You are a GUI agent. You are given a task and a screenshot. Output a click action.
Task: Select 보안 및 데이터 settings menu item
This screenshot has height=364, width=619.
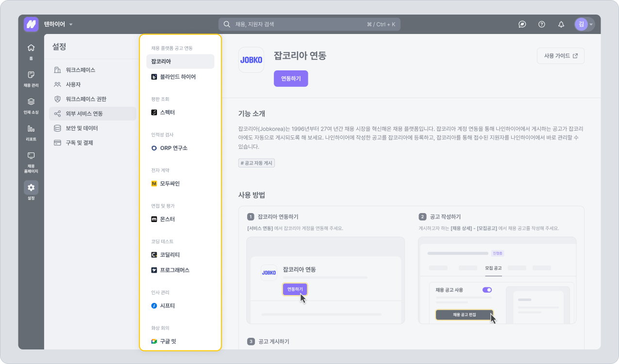[92, 128]
